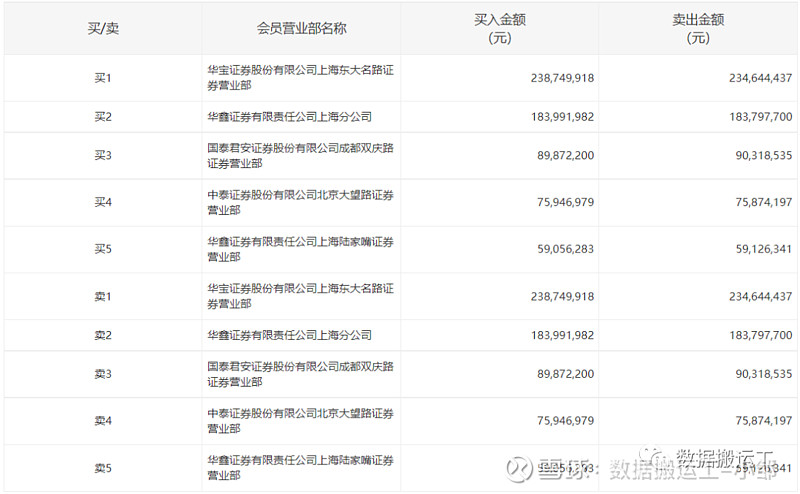Select 中泰证券 branch name in row 买4
The image size is (800, 494).
(x=301, y=202)
